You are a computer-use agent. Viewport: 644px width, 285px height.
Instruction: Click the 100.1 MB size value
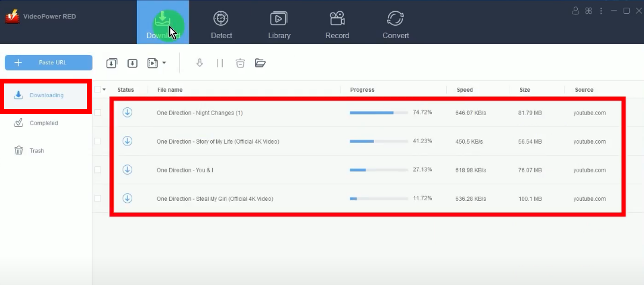[x=530, y=199]
